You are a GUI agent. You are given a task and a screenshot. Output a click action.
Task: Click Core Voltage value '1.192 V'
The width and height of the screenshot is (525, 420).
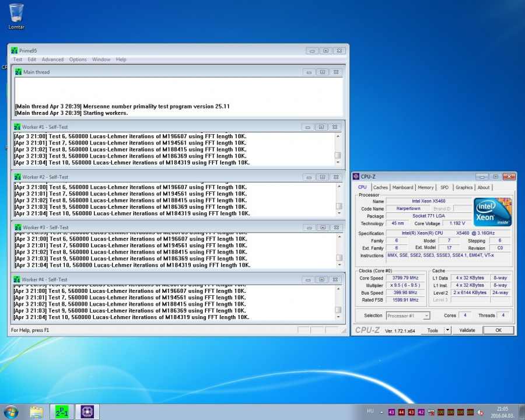point(457,223)
